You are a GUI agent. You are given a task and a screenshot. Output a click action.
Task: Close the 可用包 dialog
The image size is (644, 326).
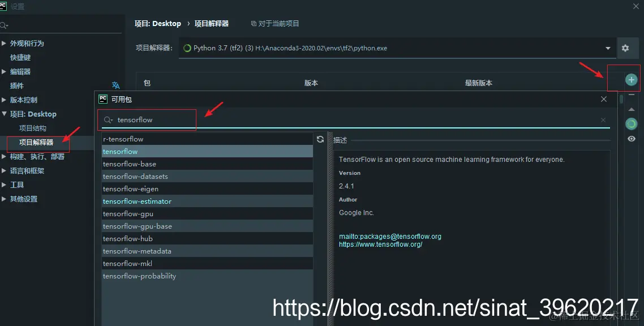(604, 100)
